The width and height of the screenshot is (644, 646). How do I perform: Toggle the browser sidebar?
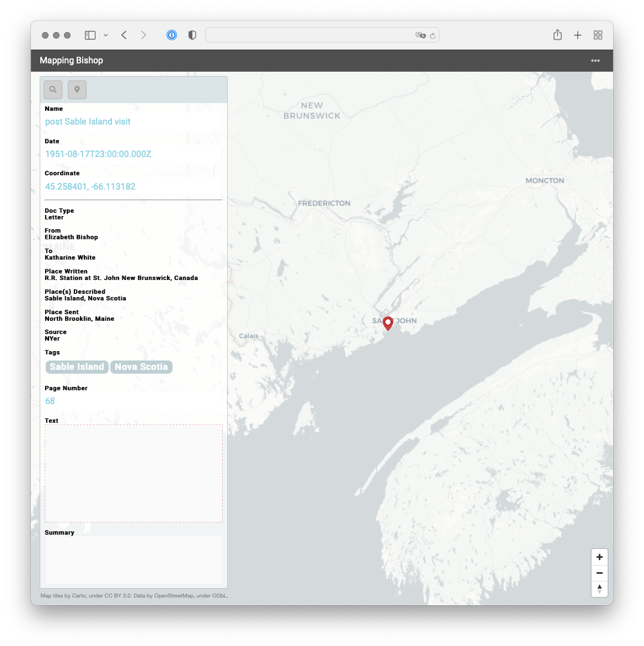[x=90, y=35]
